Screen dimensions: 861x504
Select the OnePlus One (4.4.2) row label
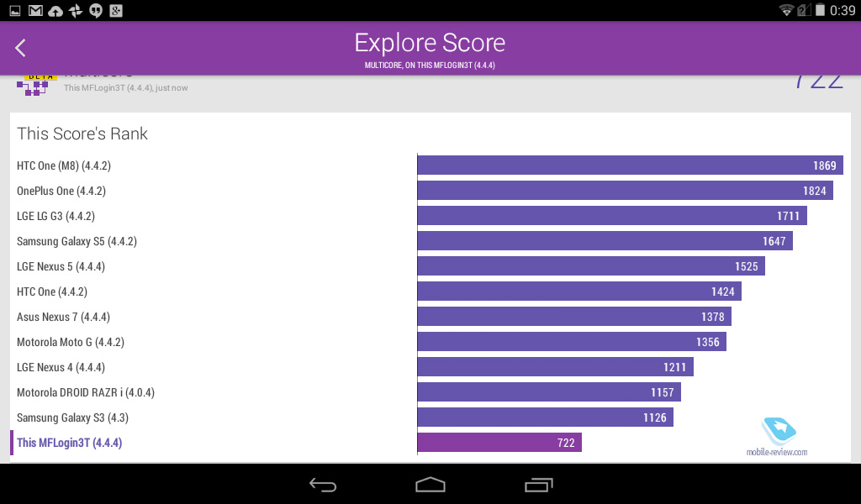click(x=61, y=191)
